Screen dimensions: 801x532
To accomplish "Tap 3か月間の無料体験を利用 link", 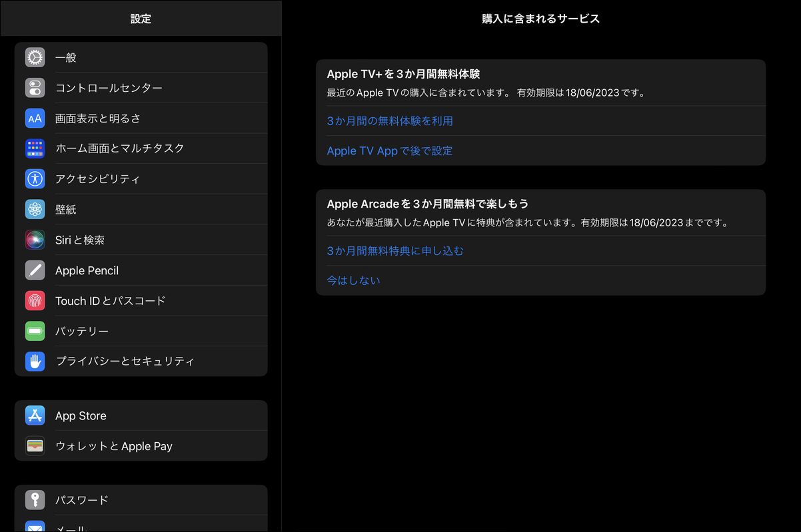I will click(390, 121).
